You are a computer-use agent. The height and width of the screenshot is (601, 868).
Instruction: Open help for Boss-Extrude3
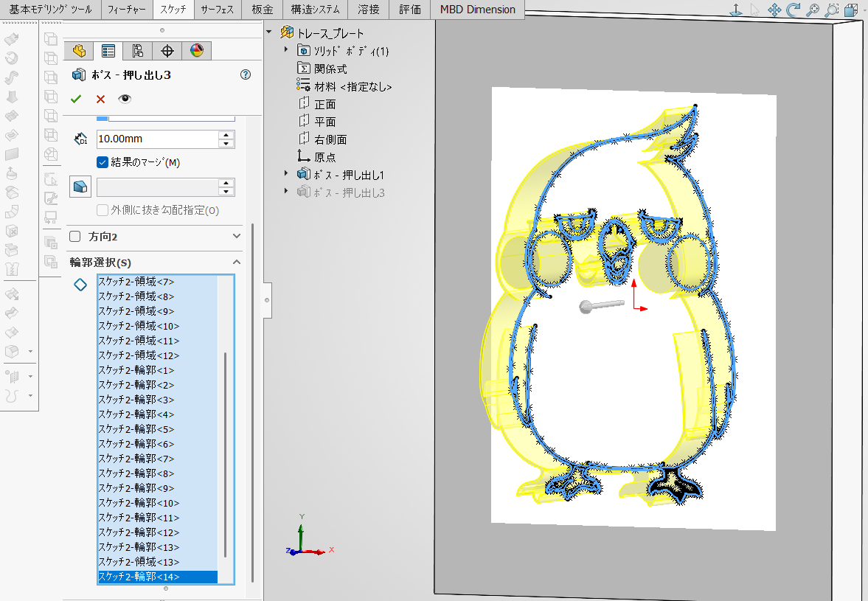click(x=246, y=74)
